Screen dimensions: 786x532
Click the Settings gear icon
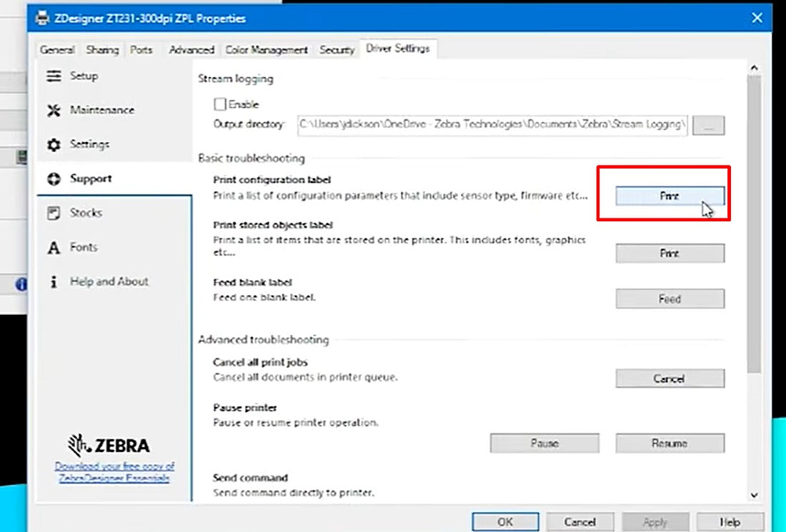(x=54, y=145)
